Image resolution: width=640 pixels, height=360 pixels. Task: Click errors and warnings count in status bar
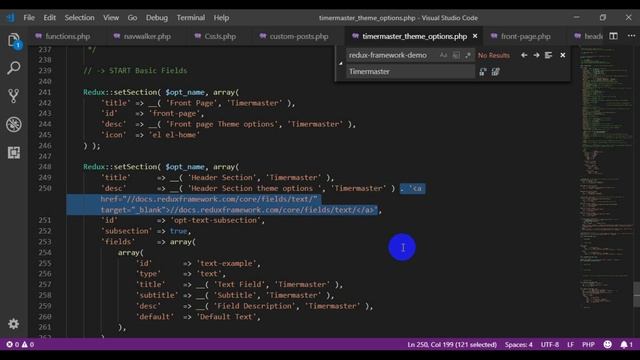point(20,344)
